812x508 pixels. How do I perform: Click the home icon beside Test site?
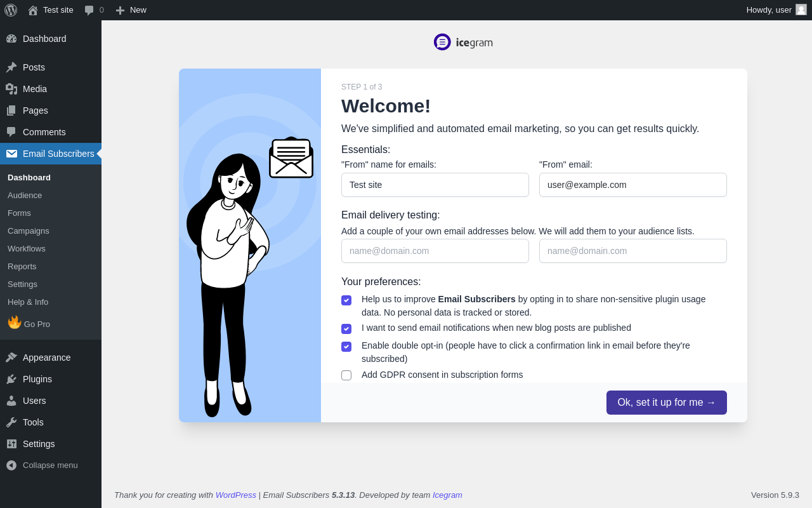pyautogui.click(x=33, y=10)
